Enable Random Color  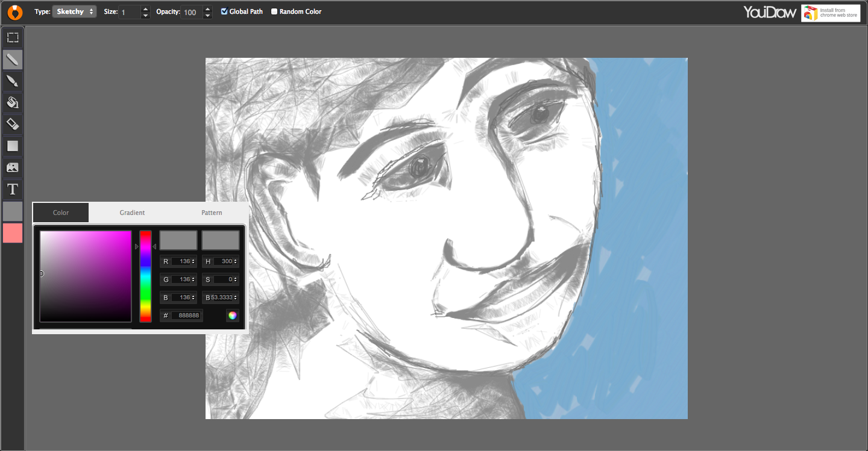point(273,10)
